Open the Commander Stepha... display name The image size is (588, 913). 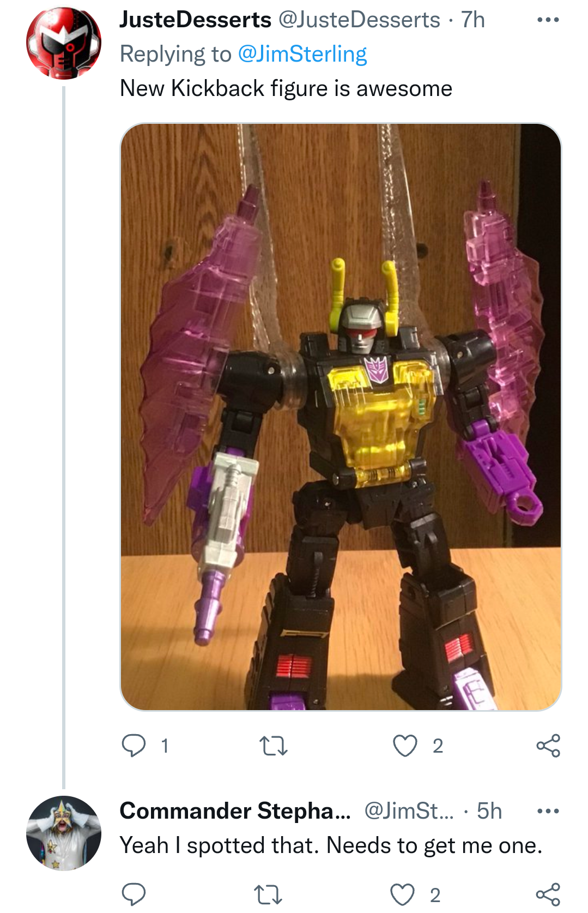235,811
